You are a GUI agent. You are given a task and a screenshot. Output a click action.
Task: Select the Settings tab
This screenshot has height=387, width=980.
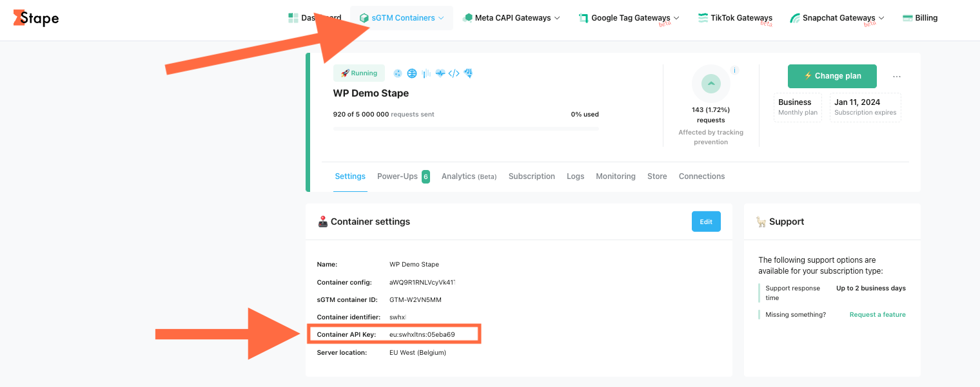point(350,176)
